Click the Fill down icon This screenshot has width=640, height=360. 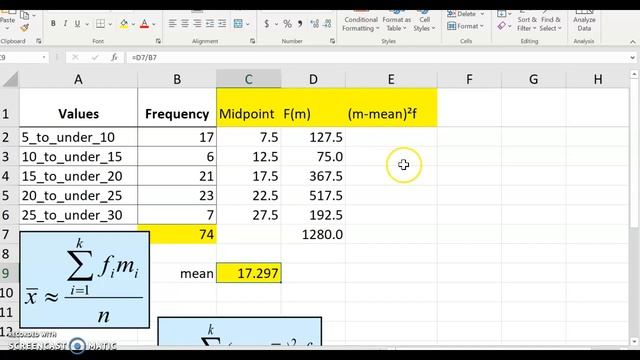point(502,14)
